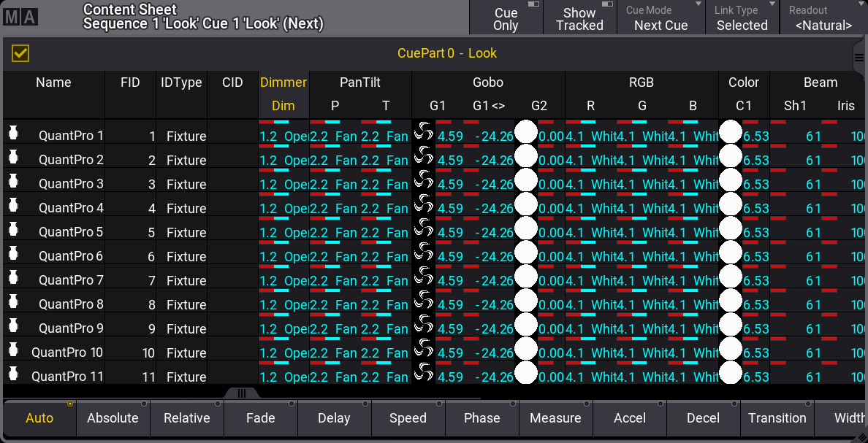Screen dimensions: 868x443
Task: Switch to the Fade layer
Action: point(261,418)
